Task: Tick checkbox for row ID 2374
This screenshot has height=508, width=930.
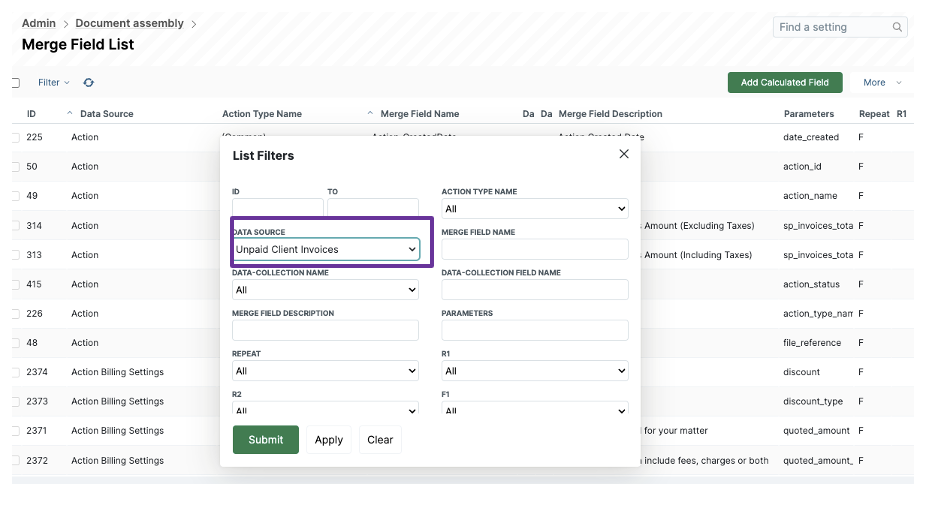Action: coord(15,372)
